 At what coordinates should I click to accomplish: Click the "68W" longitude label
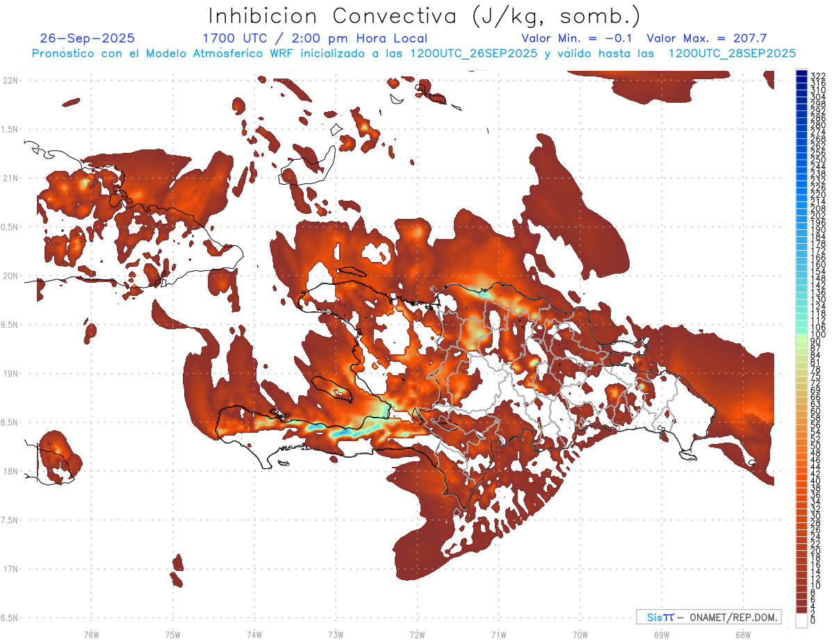tap(742, 635)
